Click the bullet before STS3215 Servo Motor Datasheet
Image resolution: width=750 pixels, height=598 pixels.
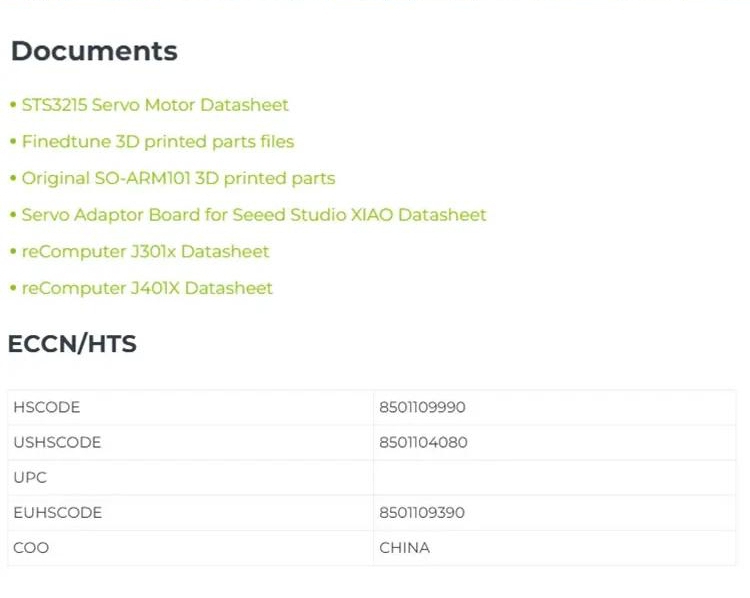13,105
